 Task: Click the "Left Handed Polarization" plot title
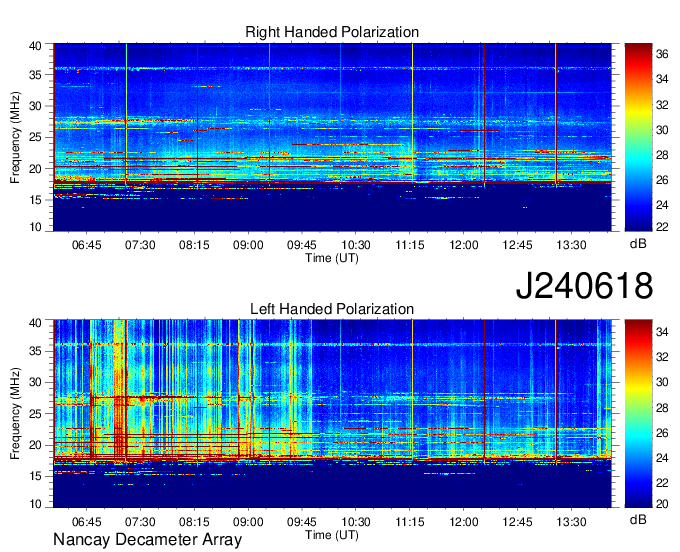[x=332, y=309]
